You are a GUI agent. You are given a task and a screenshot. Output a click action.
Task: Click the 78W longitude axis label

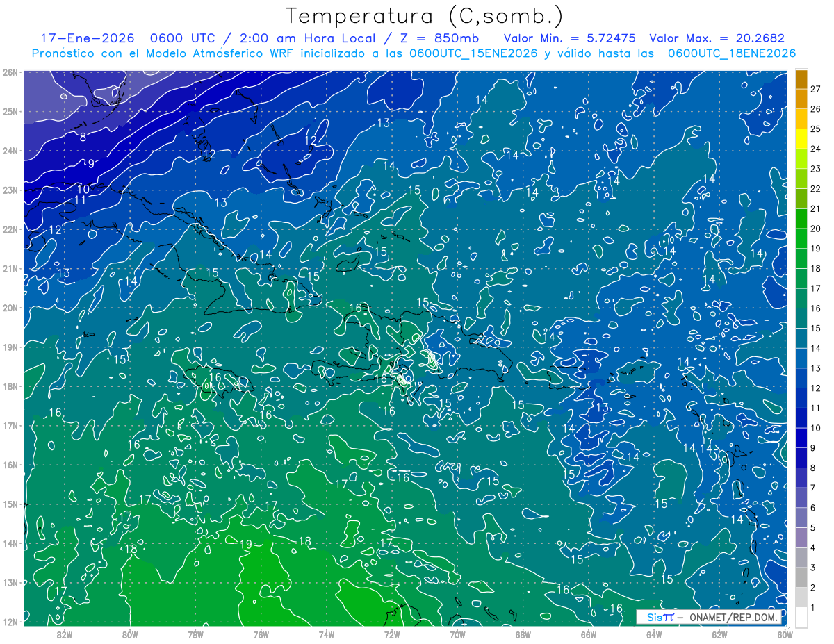coord(195,634)
